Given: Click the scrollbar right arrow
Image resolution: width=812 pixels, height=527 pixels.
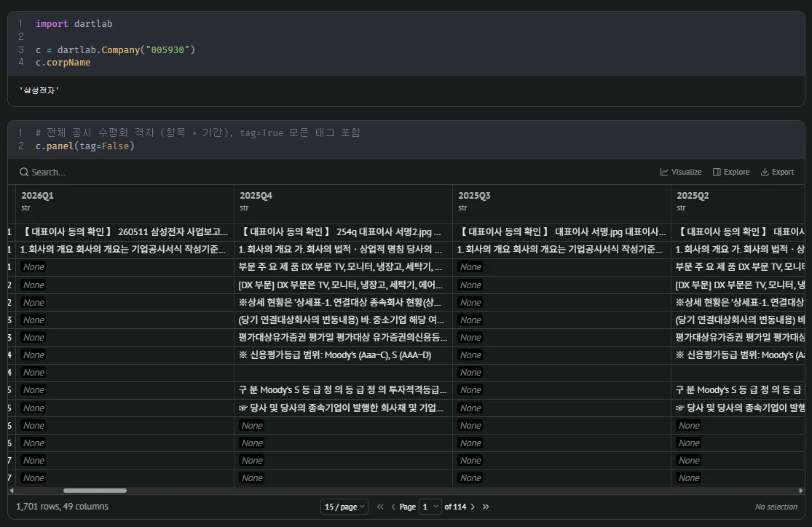Looking at the screenshot, I should point(800,491).
